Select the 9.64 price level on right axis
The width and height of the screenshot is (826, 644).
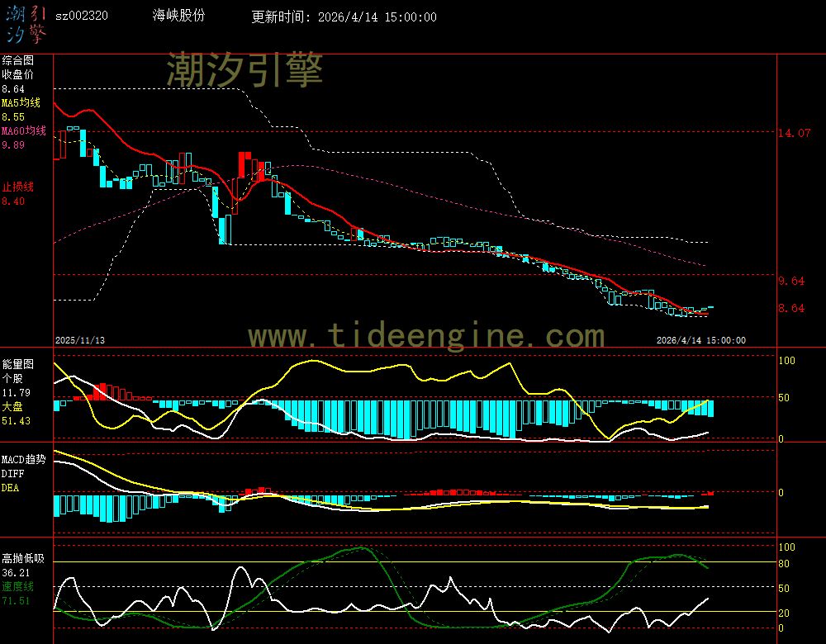pos(790,281)
